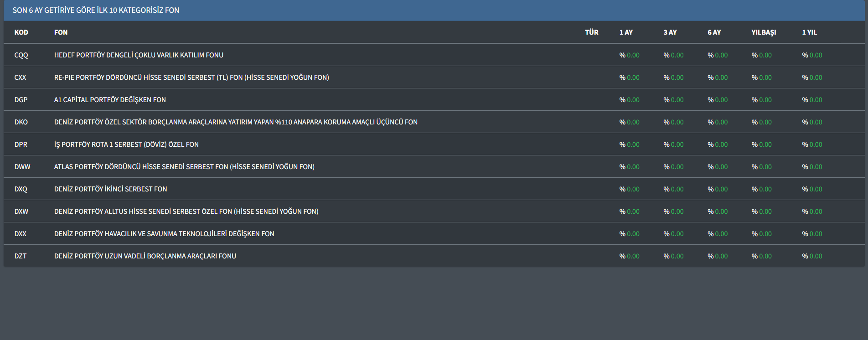Click fund code DXW
868x340 pixels.
pyautogui.click(x=21, y=211)
